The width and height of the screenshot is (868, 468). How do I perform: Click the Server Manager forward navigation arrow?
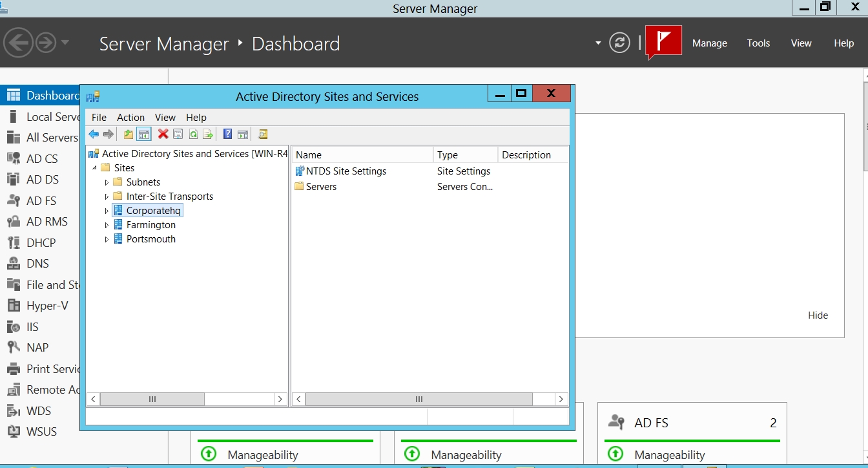pos(46,43)
